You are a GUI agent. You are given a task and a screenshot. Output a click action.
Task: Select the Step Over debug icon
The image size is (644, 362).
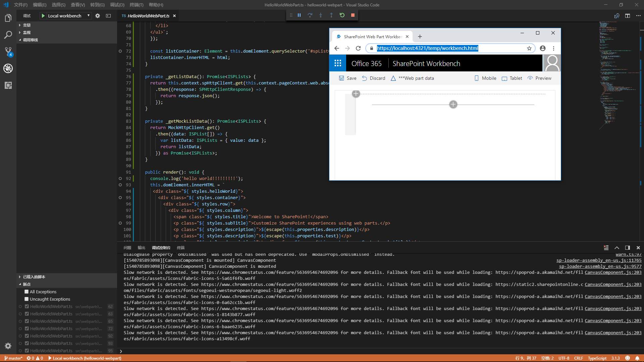[310, 15]
